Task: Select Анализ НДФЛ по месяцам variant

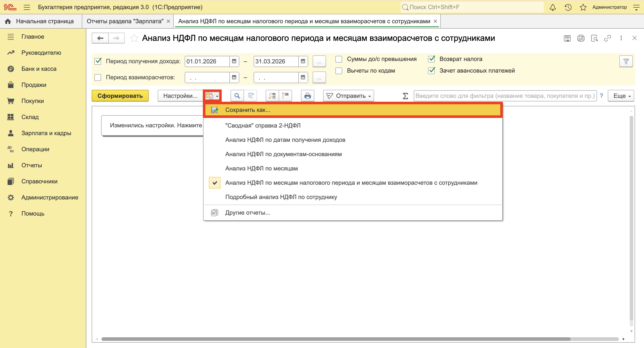Action: point(261,168)
